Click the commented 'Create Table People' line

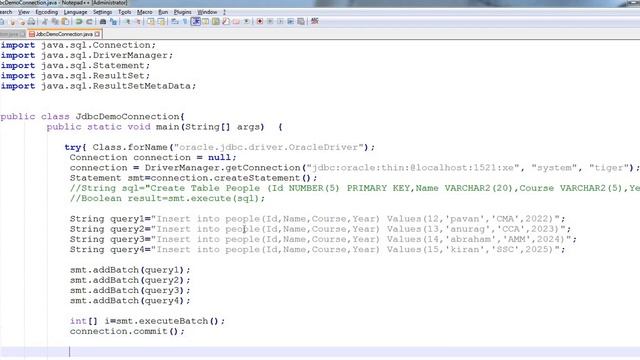tap(354, 188)
